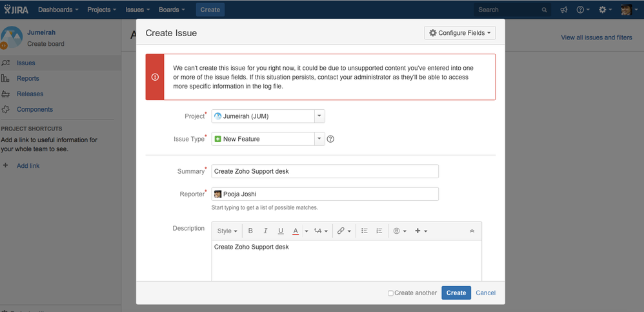644x312 pixels.
Task: Focus the Reporter field
Action: pyautogui.click(x=325, y=194)
